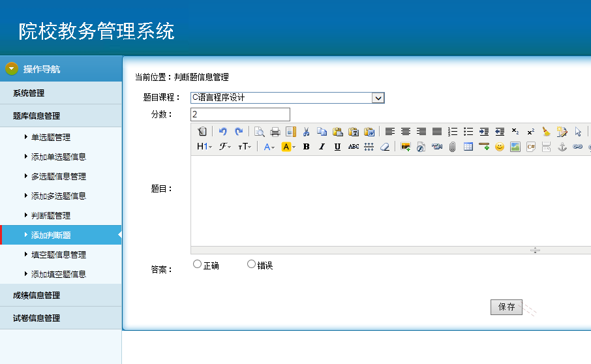
Task: Go to 单选题管理 page
Action: click(51, 138)
